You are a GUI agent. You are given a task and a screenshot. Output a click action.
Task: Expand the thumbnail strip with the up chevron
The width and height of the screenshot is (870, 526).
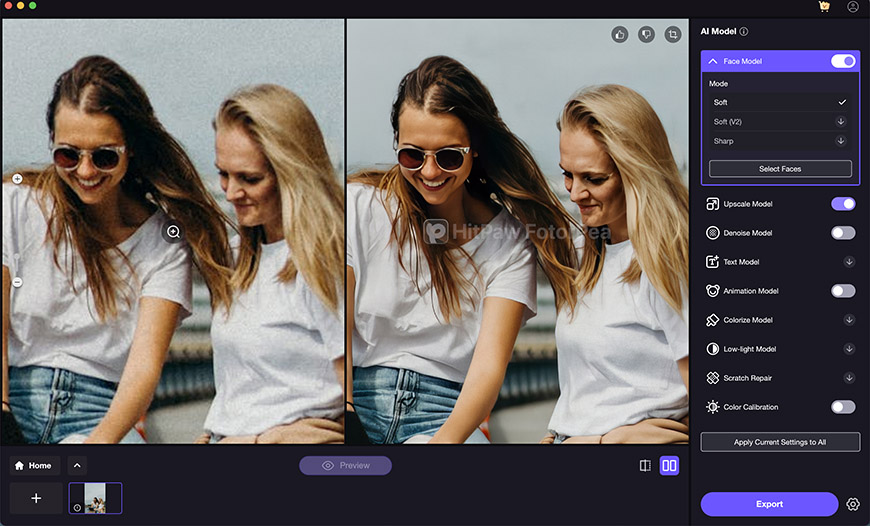pos(77,466)
